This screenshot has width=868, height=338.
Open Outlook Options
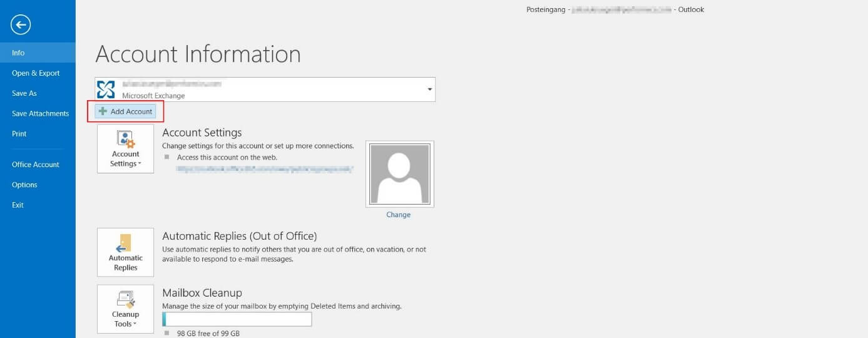38,185
